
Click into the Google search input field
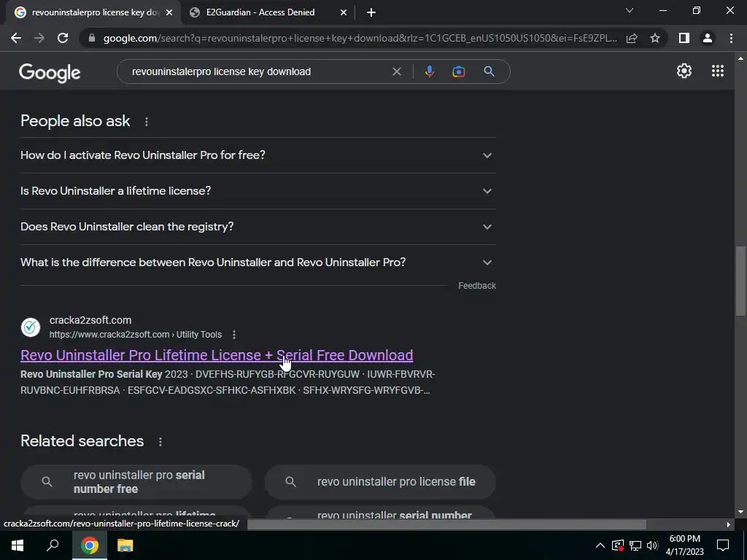258,71
